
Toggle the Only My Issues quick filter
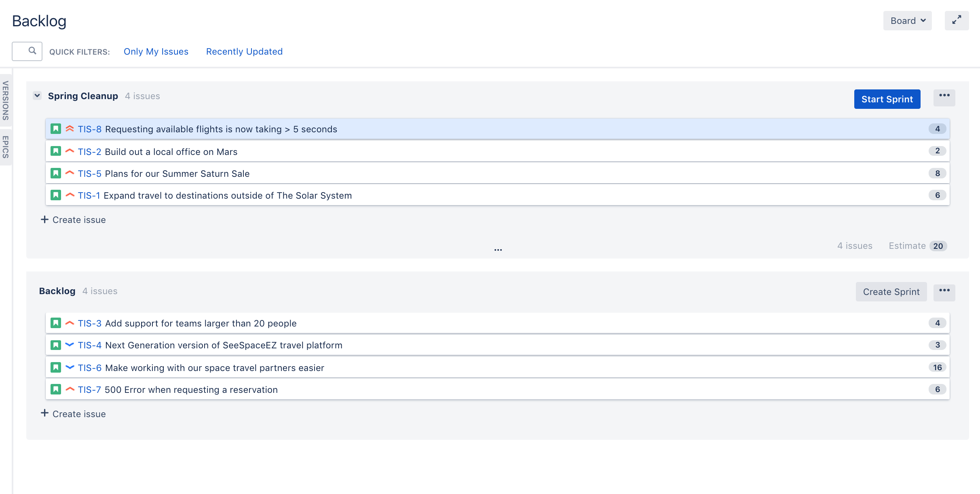(x=156, y=52)
